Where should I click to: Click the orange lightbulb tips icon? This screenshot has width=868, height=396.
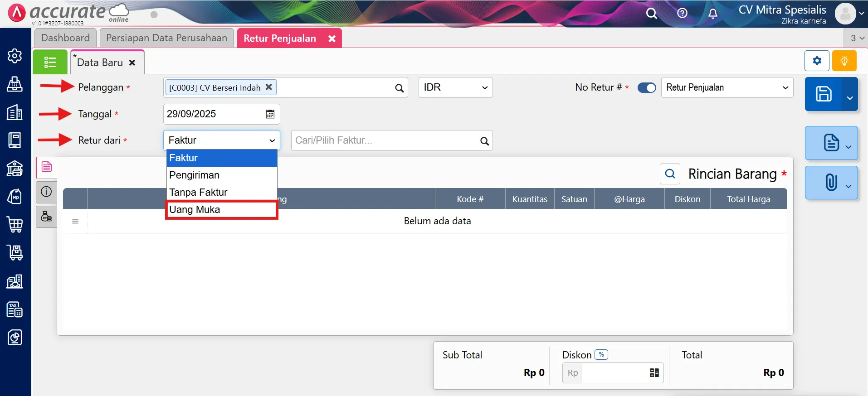click(x=844, y=61)
